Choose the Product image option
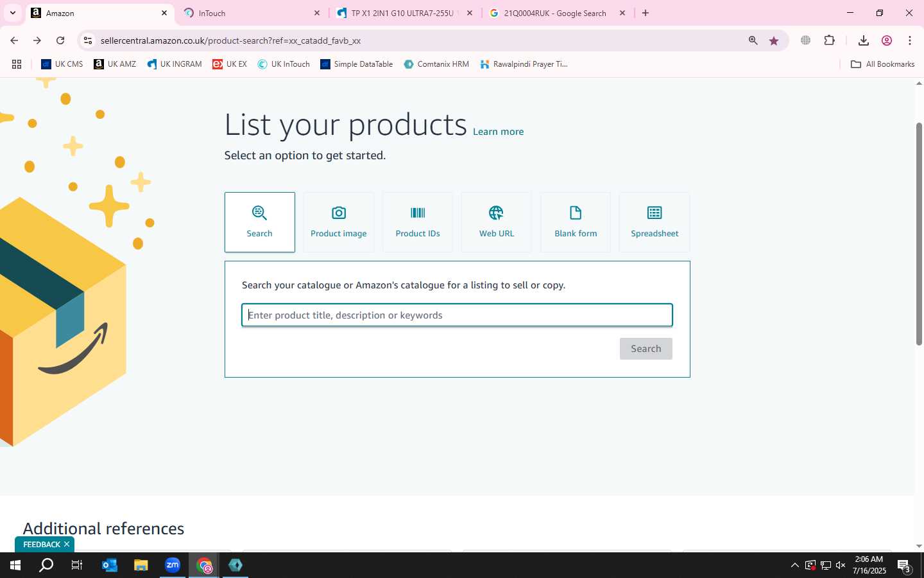 [339, 222]
